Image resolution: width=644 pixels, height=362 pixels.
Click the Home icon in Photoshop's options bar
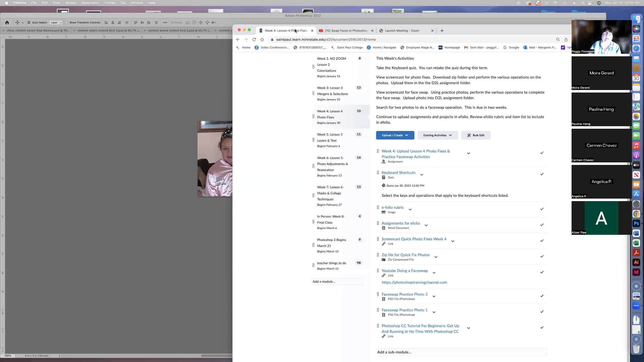click(x=7, y=22)
